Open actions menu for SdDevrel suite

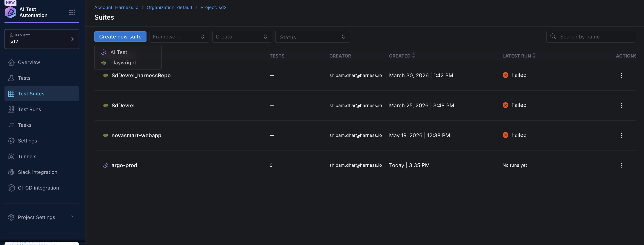coord(621,106)
